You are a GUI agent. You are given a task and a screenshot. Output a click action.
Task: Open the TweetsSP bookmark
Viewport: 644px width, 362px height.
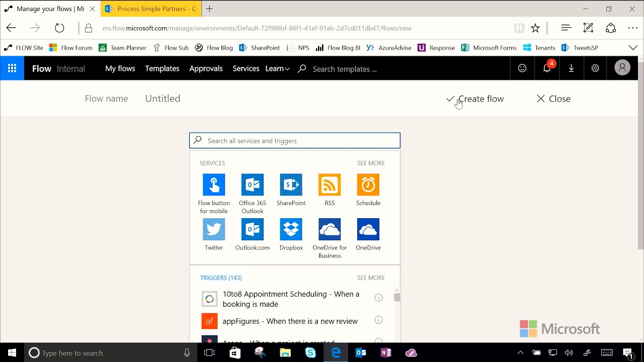click(x=580, y=48)
